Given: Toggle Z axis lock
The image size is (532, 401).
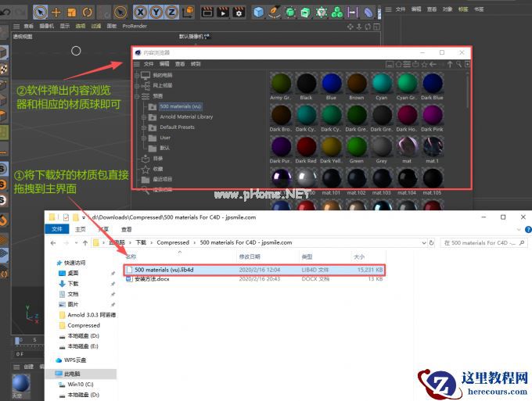Looking at the screenshot, I should (171, 13).
